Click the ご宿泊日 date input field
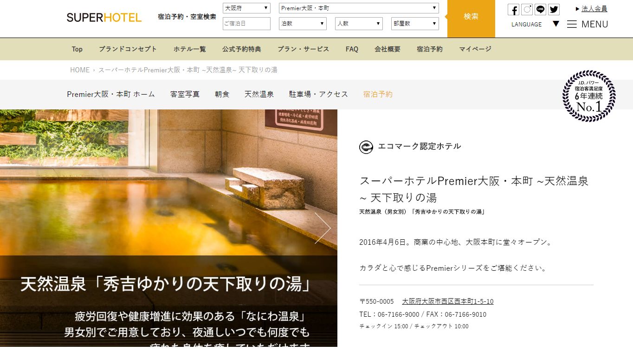Image resolution: width=633 pixels, height=364 pixels. point(246,24)
